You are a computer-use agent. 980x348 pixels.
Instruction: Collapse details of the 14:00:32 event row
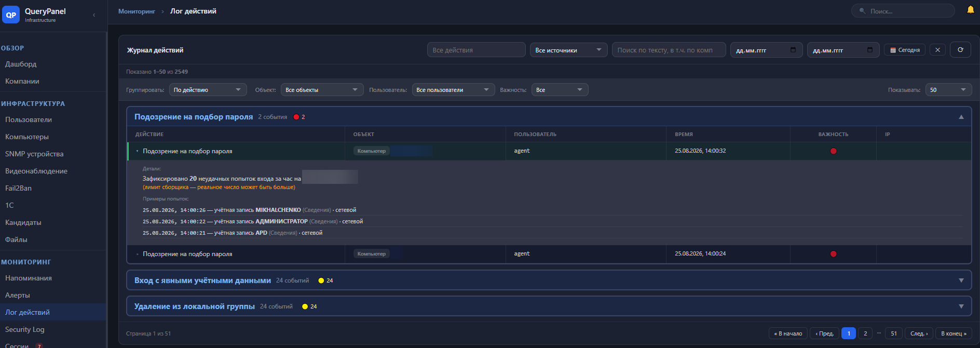pyautogui.click(x=138, y=151)
